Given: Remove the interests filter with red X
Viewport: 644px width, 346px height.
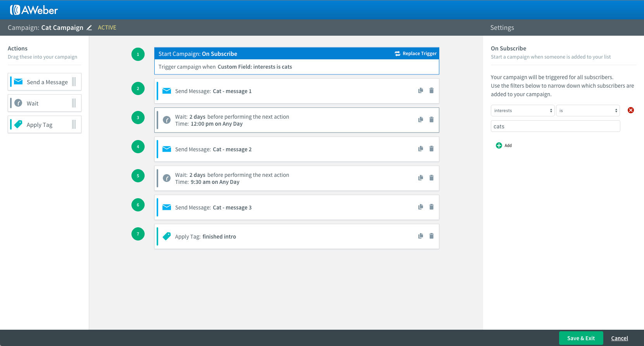Looking at the screenshot, I should (631, 110).
